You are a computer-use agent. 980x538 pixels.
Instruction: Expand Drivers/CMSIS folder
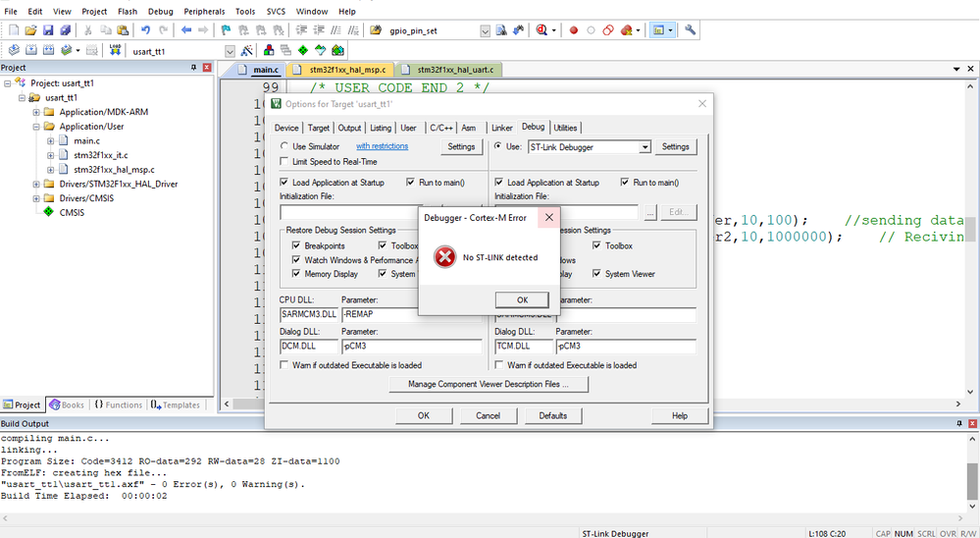click(36, 199)
